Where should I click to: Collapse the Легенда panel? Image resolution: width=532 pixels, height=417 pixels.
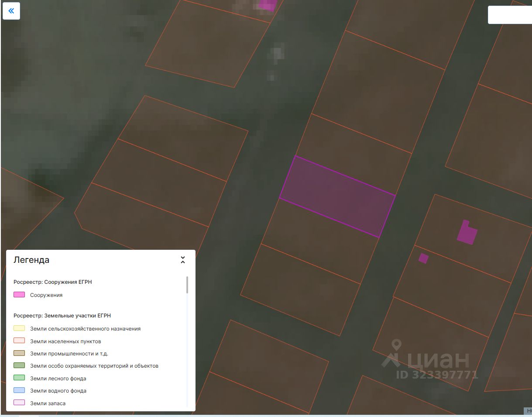coord(183,260)
